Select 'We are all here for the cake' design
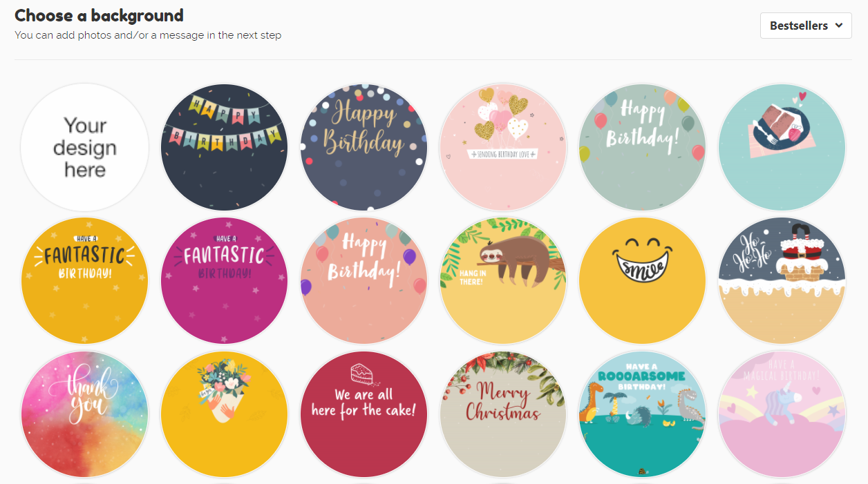The image size is (868, 484). [x=364, y=414]
